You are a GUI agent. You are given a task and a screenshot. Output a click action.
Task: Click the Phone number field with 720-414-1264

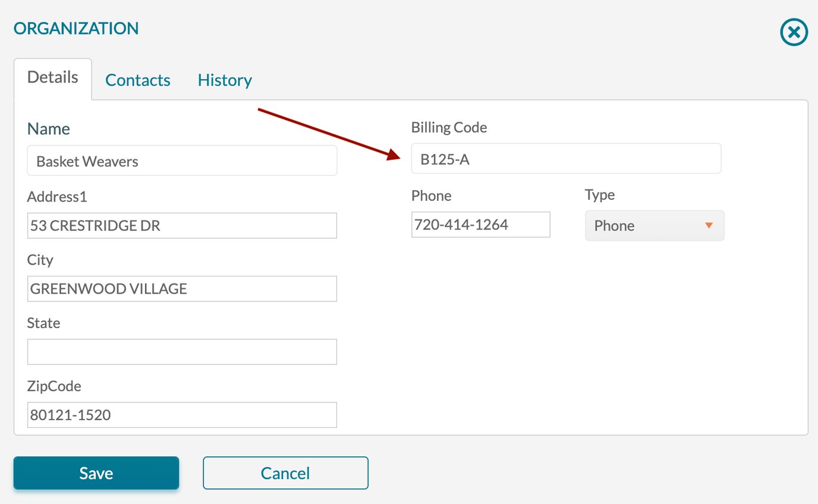pyautogui.click(x=480, y=225)
